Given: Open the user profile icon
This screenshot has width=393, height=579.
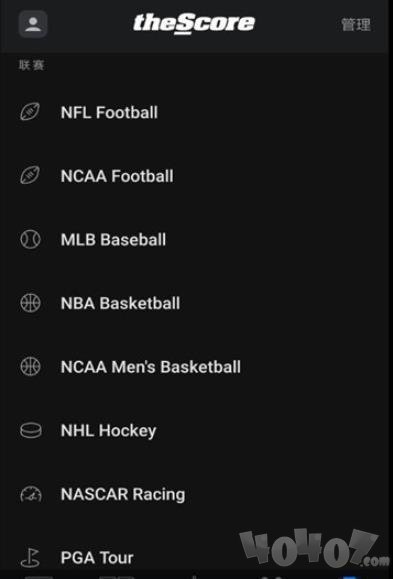Looking at the screenshot, I should coord(33,24).
